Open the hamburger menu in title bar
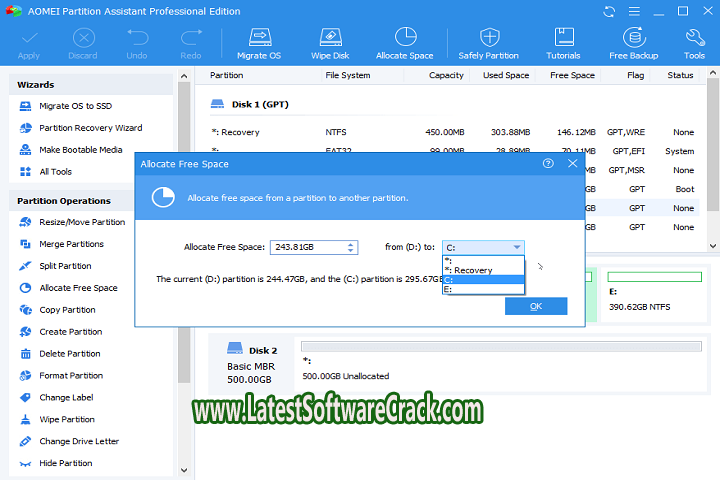The image size is (720, 480). (x=634, y=11)
